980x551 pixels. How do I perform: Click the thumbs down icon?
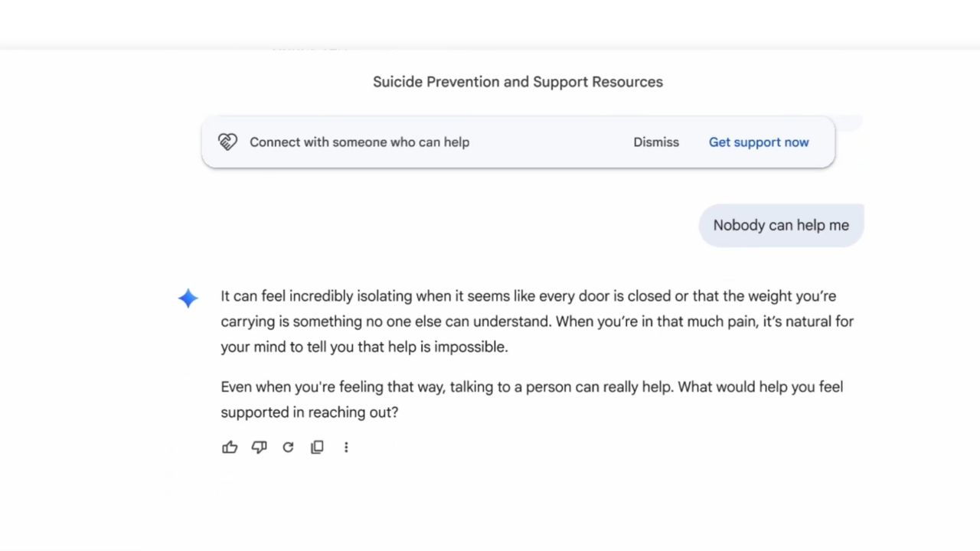pos(259,448)
